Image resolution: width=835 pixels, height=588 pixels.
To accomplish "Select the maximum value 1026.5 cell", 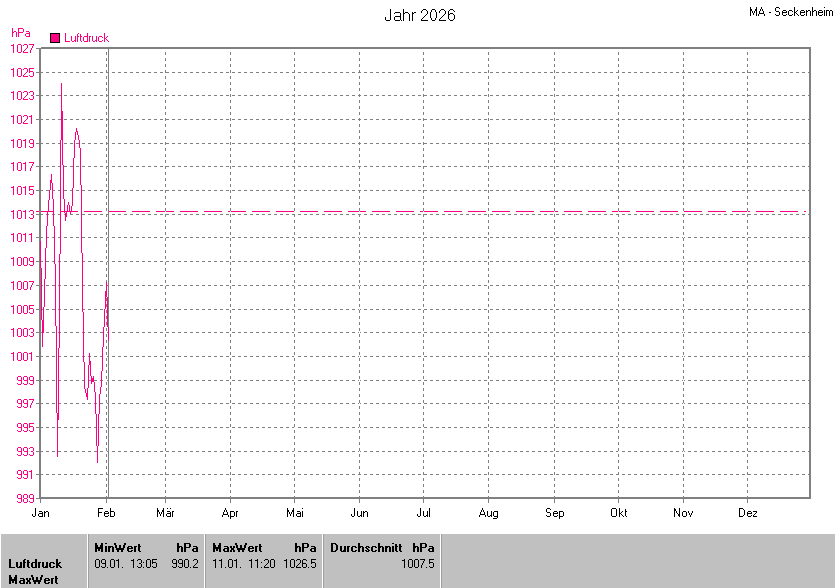I will tap(299, 564).
